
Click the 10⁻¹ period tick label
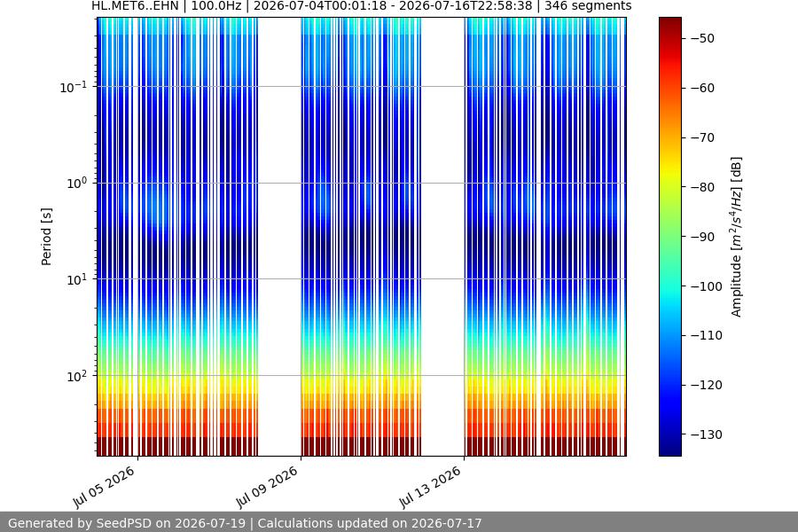[74, 87]
